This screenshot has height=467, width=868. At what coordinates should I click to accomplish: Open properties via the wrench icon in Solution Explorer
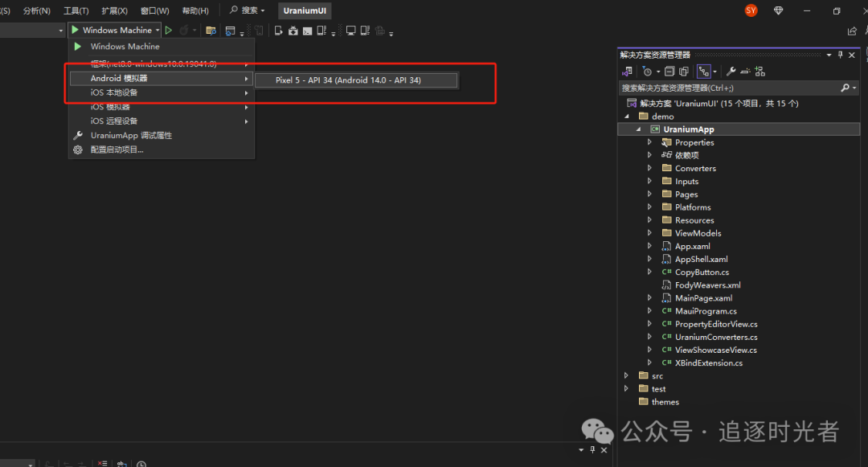731,72
